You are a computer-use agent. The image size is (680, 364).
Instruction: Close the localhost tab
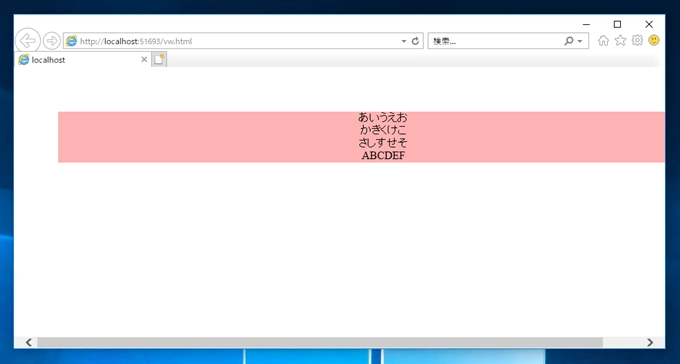coord(144,59)
